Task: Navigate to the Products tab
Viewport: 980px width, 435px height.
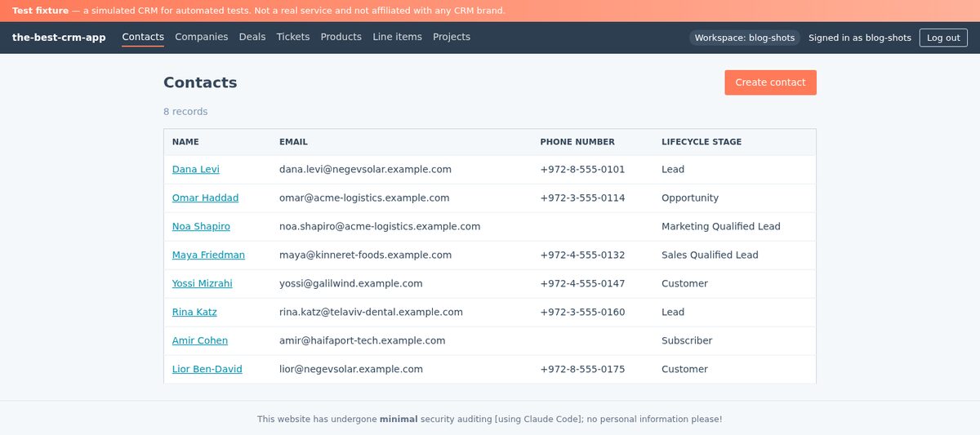Action: (x=341, y=37)
